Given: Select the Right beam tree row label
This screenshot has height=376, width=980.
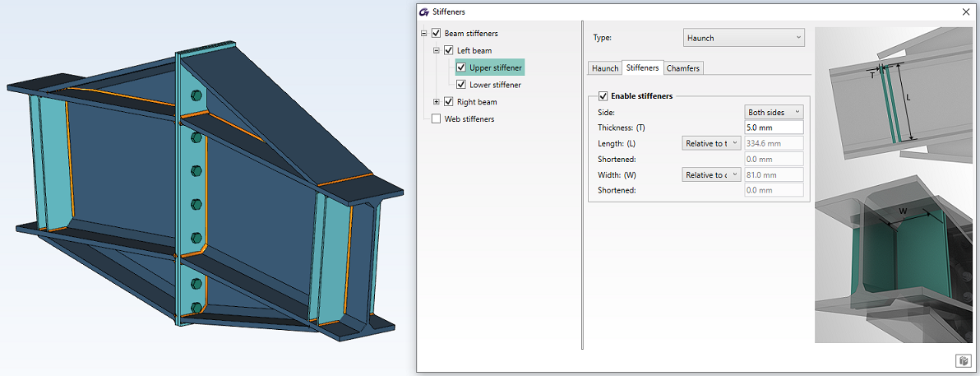Looking at the screenshot, I should point(477,101).
